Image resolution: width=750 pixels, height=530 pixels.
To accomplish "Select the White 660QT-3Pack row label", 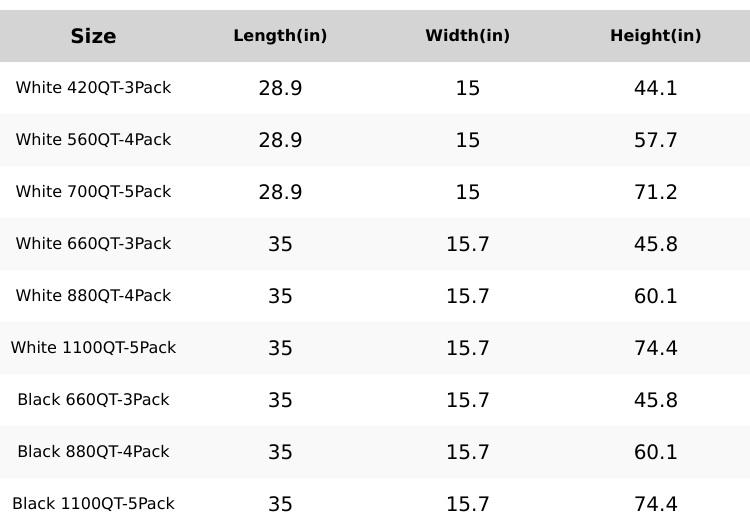I will (93, 244).
